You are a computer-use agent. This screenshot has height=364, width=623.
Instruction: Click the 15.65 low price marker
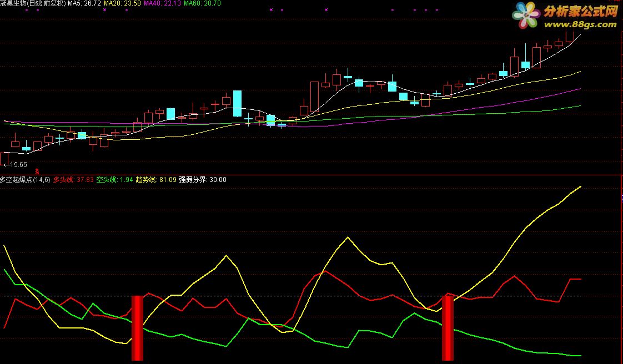[16, 165]
